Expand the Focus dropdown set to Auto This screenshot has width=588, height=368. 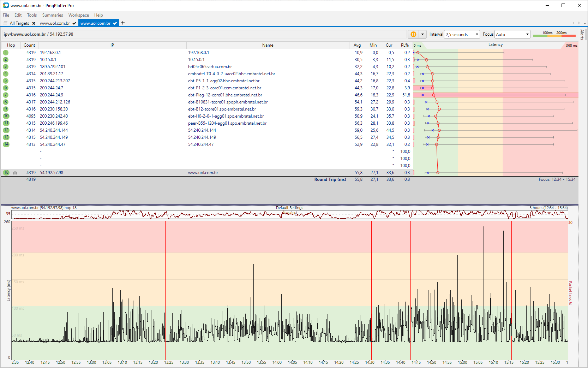pyautogui.click(x=512, y=34)
